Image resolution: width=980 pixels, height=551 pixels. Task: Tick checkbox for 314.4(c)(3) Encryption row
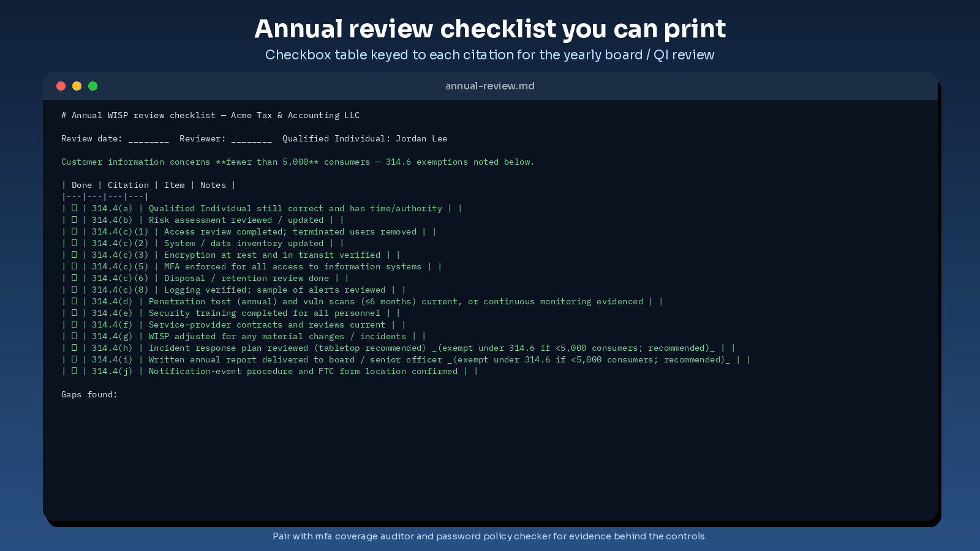[x=74, y=255]
